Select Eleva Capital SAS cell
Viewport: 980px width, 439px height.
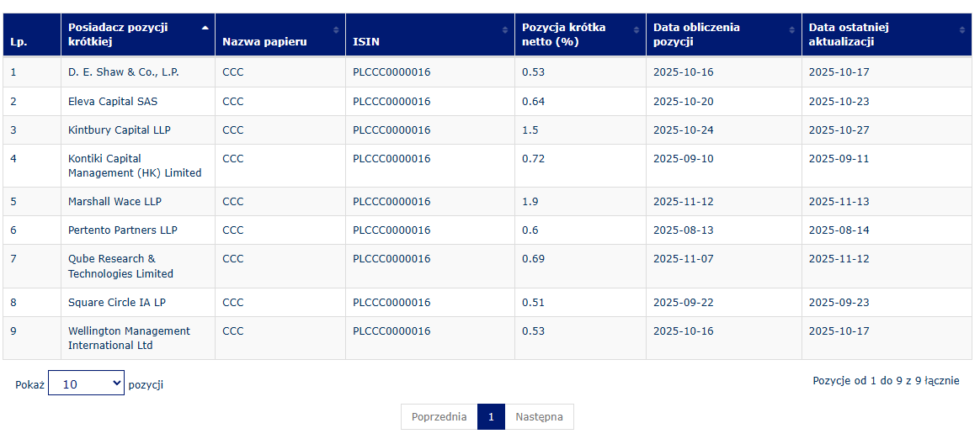point(138,101)
